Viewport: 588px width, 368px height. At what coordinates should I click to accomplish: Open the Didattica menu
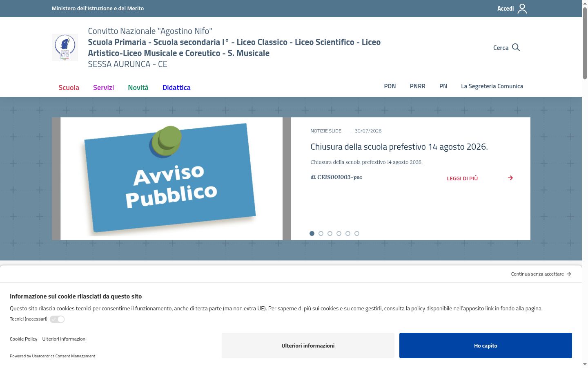coord(176,88)
